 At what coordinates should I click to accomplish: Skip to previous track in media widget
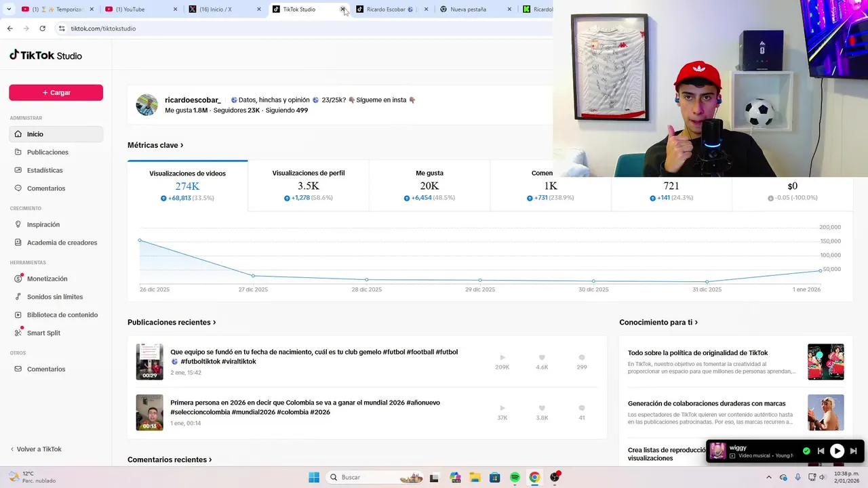tap(821, 451)
